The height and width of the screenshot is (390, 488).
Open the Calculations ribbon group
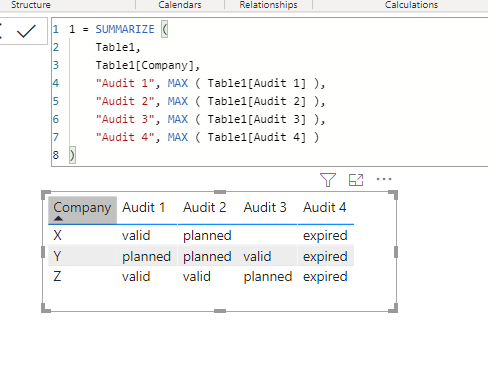pyautogui.click(x=411, y=5)
